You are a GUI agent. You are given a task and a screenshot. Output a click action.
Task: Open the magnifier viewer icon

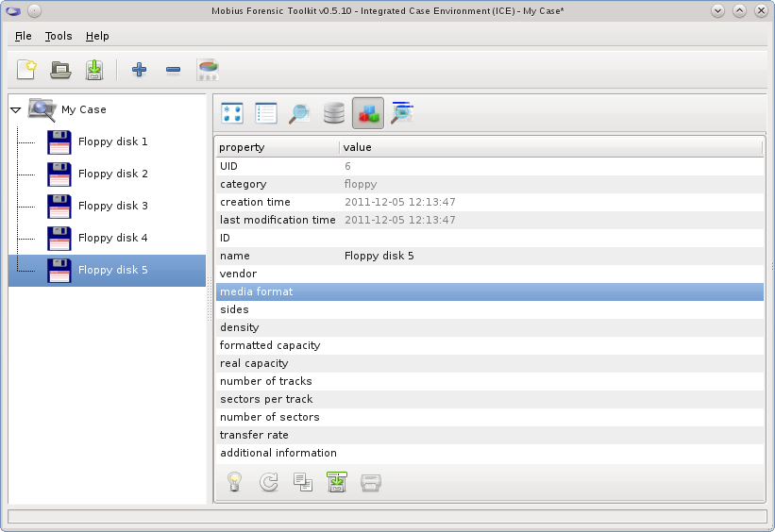click(299, 113)
